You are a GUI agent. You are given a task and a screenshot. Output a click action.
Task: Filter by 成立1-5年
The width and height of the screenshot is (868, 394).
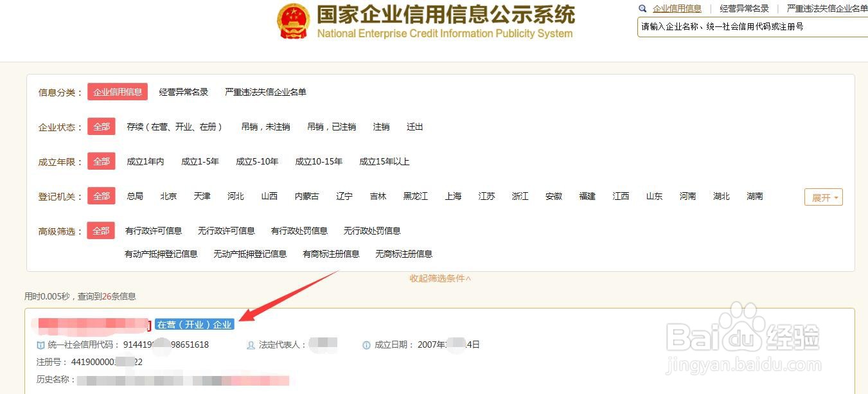click(200, 161)
